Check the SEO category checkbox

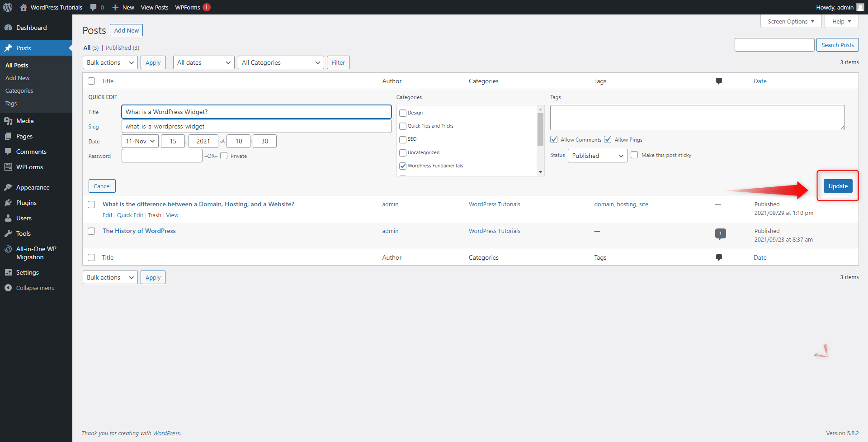pos(403,139)
